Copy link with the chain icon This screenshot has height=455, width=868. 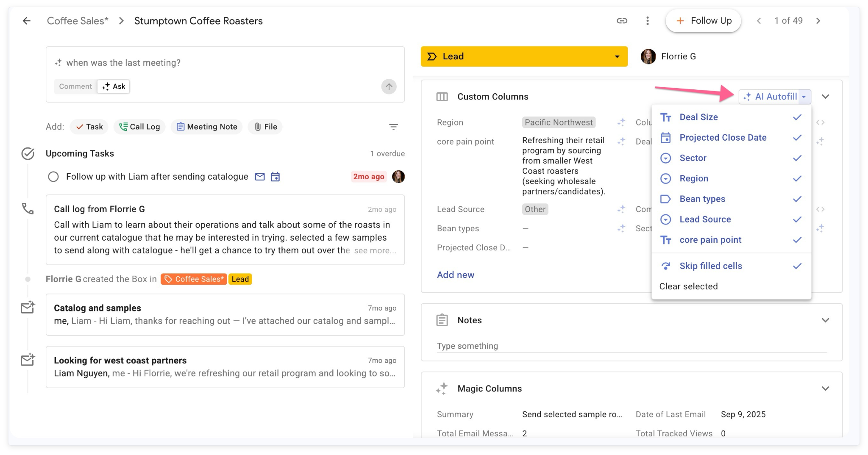[x=622, y=21]
